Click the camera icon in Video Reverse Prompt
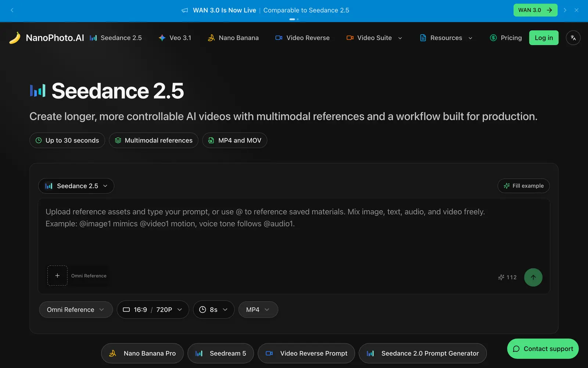Screen dimensions: 588x368 269,353
